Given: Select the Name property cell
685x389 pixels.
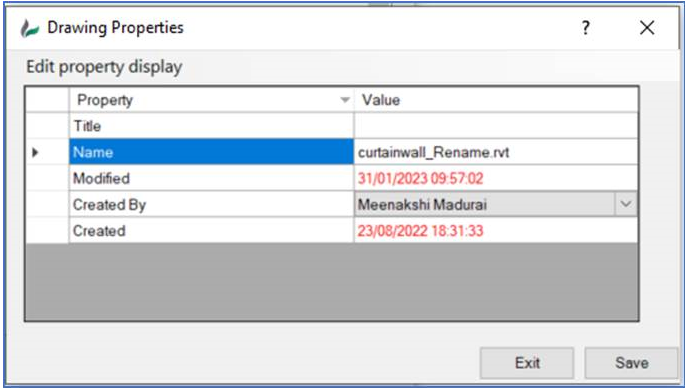Looking at the screenshot, I should pos(211,152).
